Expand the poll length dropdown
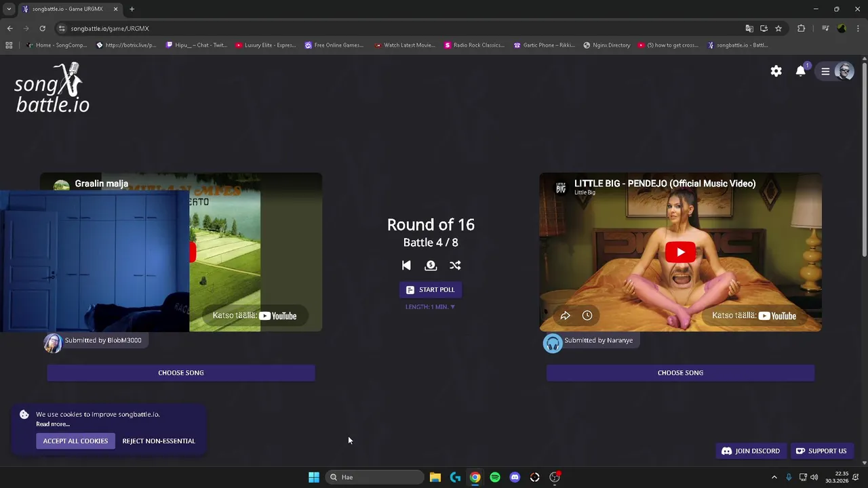 click(x=431, y=307)
